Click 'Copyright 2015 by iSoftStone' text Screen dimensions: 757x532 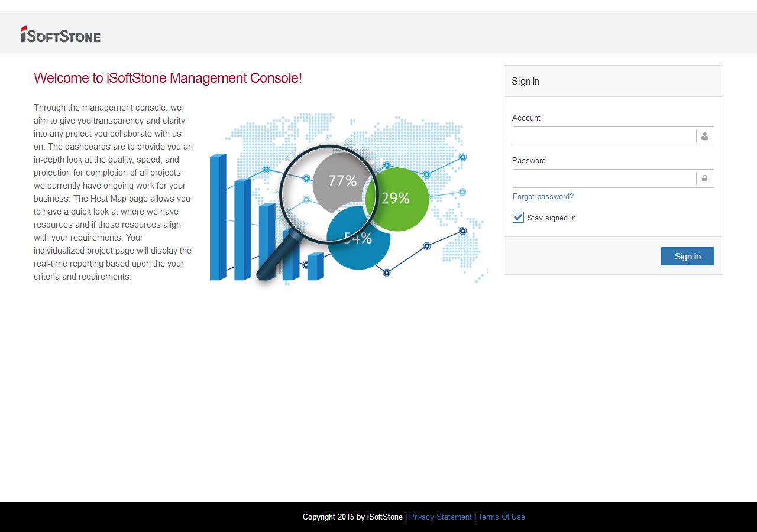tap(352, 517)
